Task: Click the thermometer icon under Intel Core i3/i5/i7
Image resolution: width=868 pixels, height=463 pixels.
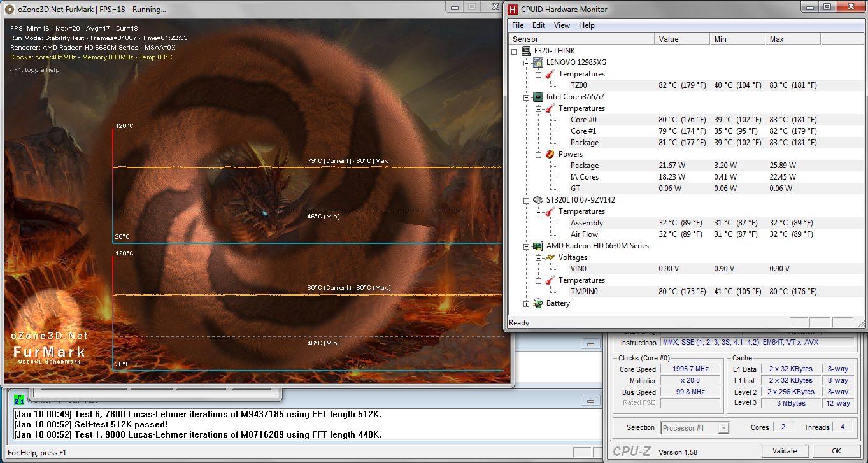Action: 550,108
